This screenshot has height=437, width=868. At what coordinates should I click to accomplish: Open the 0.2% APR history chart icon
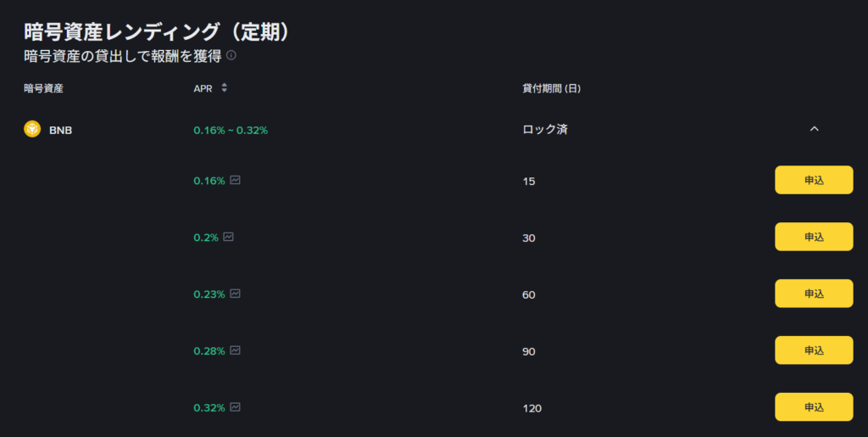(x=228, y=237)
